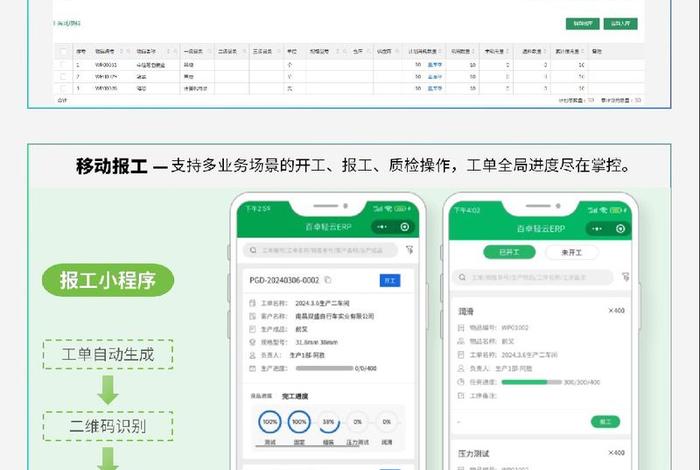Click the 物品名称 icon in the 润滑 card
700x470 pixels.
(461, 341)
